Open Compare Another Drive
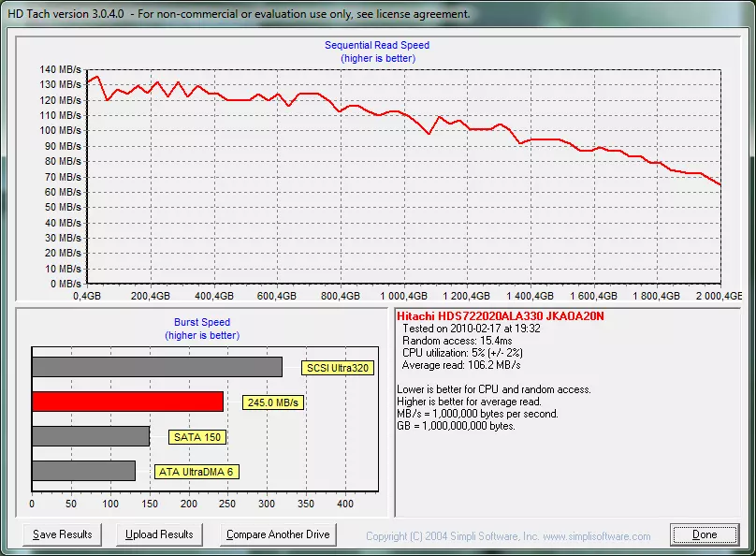This screenshot has width=756, height=556. coord(278,534)
